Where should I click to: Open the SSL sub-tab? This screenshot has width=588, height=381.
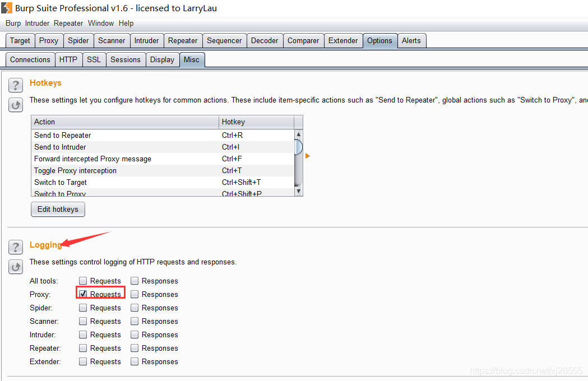click(x=94, y=59)
